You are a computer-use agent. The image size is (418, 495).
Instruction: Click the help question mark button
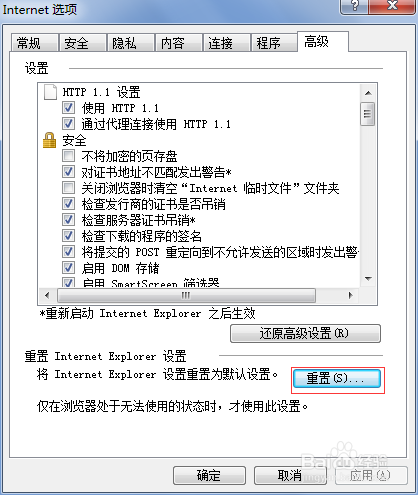[355, 6]
